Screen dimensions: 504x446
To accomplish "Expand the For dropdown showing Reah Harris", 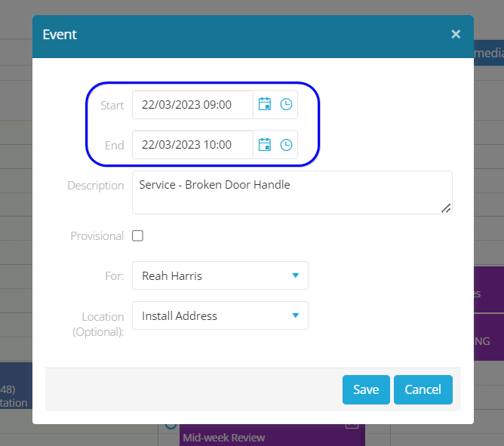I will tap(220, 276).
